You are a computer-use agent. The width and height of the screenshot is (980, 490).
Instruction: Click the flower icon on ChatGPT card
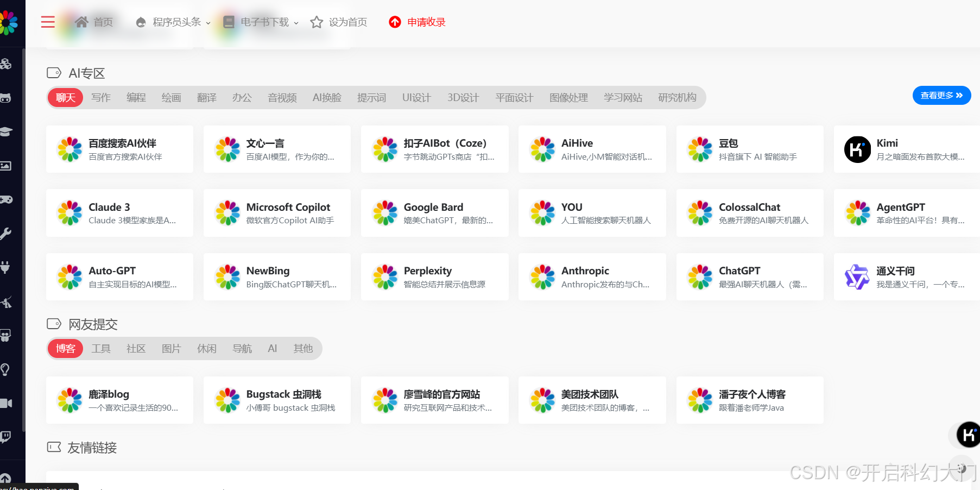(x=700, y=277)
